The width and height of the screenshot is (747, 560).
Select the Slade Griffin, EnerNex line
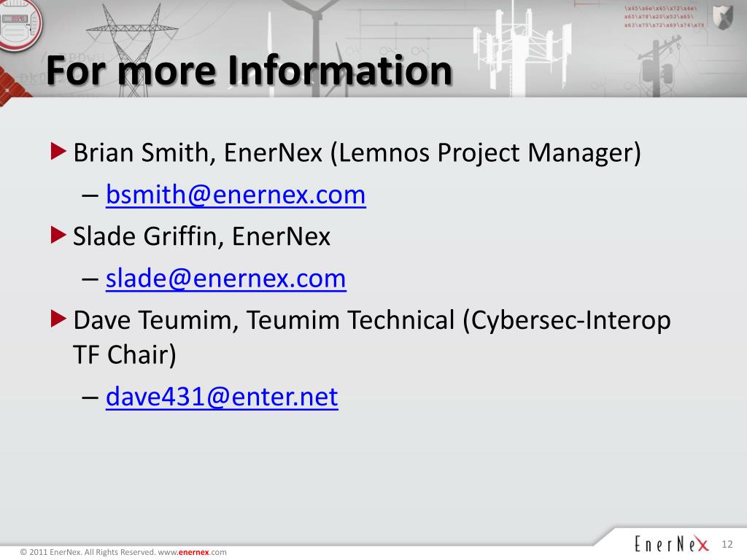tap(201, 237)
